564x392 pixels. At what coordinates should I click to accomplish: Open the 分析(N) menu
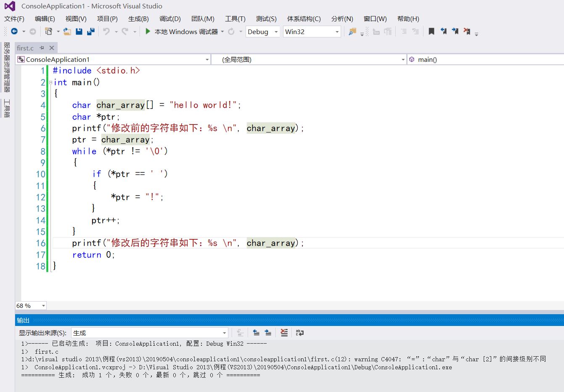click(342, 19)
